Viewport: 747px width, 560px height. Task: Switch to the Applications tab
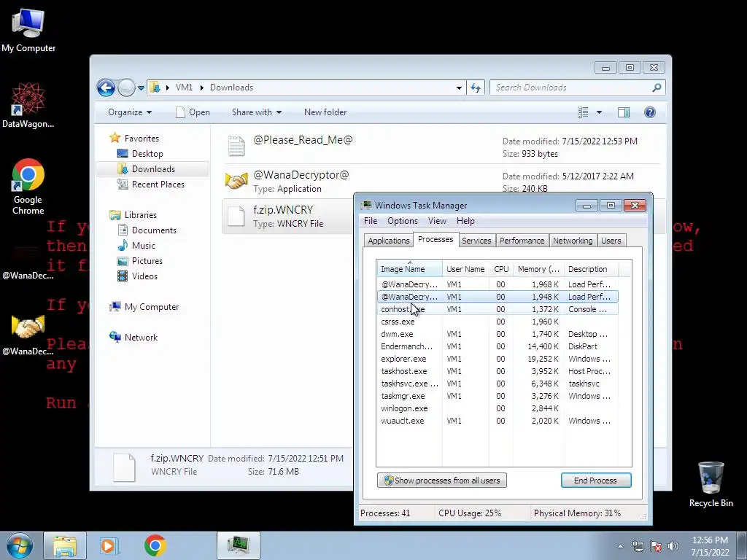[x=388, y=241]
